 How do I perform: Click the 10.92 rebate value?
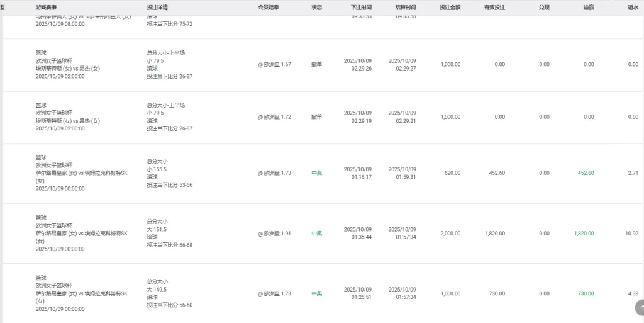632,234
